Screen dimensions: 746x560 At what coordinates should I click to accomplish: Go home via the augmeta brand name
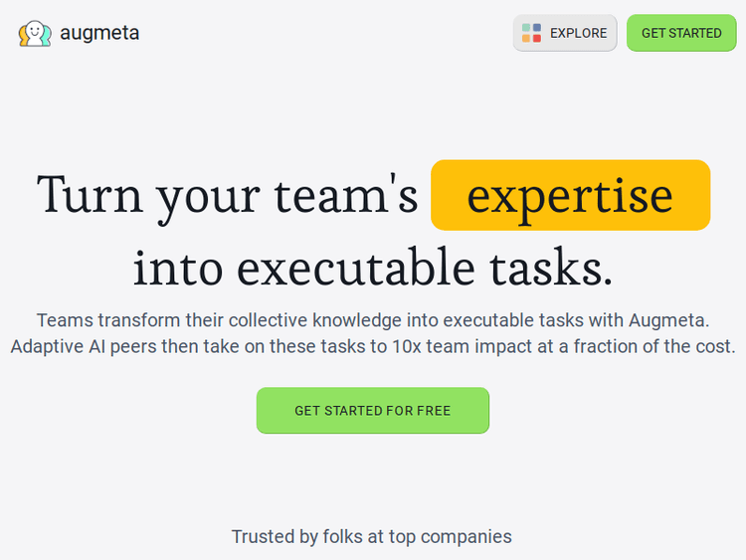click(99, 33)
